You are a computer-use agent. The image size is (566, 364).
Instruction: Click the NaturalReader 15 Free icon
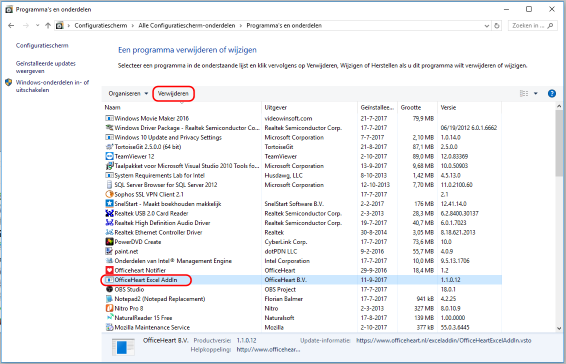click(x=109, y=318)
